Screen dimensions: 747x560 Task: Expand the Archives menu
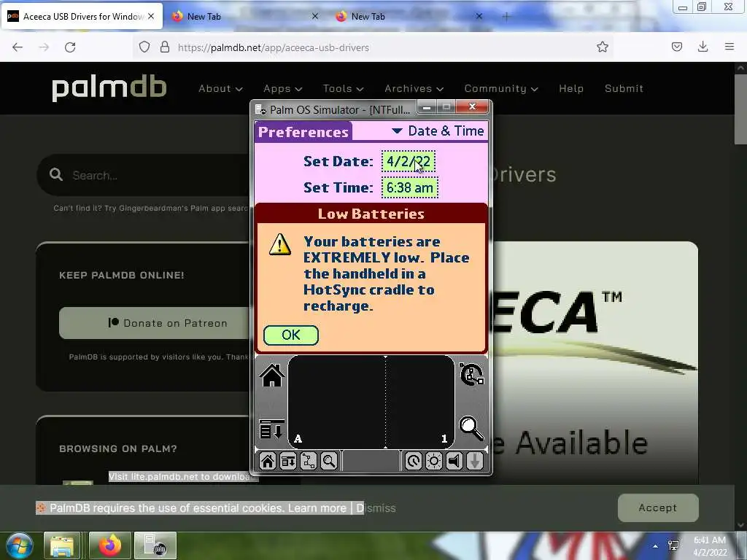414,88
